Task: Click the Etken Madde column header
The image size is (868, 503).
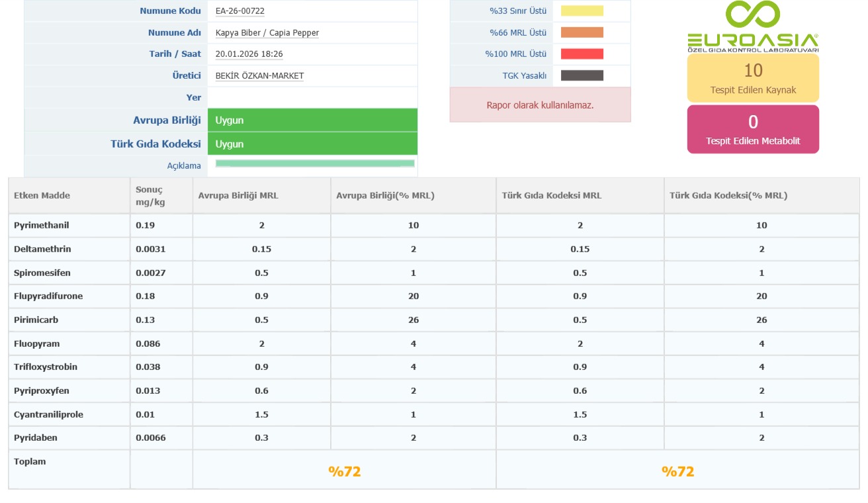Action: click(42, 195)
